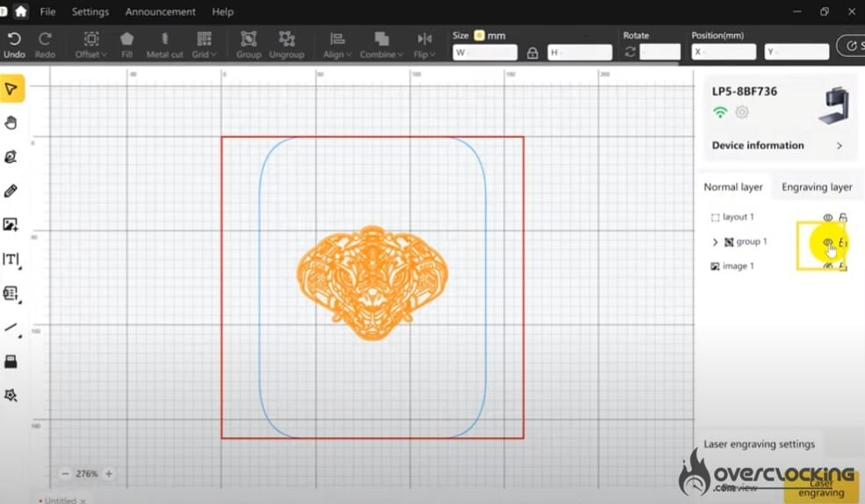
Task: Open the Combine dropdown
Action: click(x=381, y=45)
